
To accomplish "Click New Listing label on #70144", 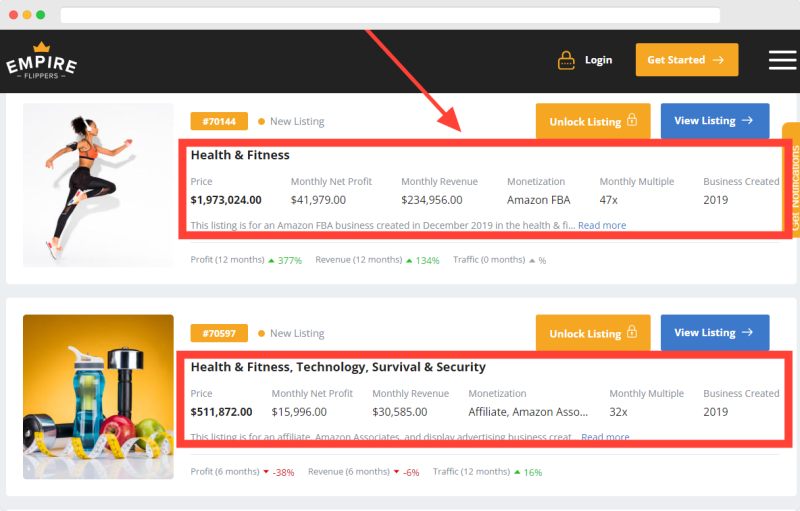I will coord(297,121).
